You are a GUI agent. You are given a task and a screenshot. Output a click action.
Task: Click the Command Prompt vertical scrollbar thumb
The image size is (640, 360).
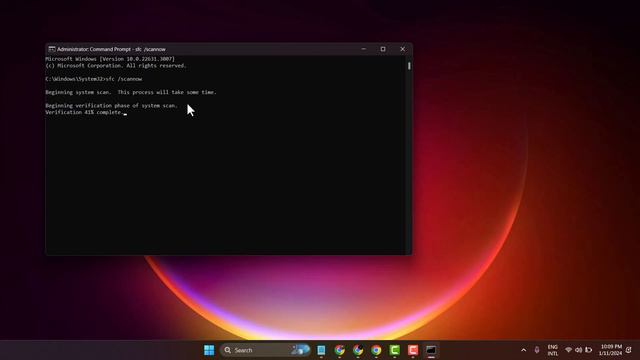click(409, 66)
